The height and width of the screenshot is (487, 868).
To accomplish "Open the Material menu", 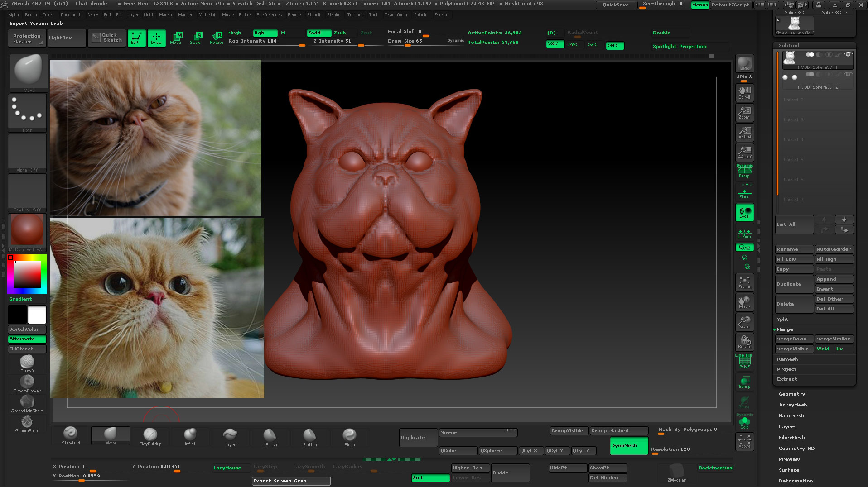I will pyautogui.click(x=207, y=15).
